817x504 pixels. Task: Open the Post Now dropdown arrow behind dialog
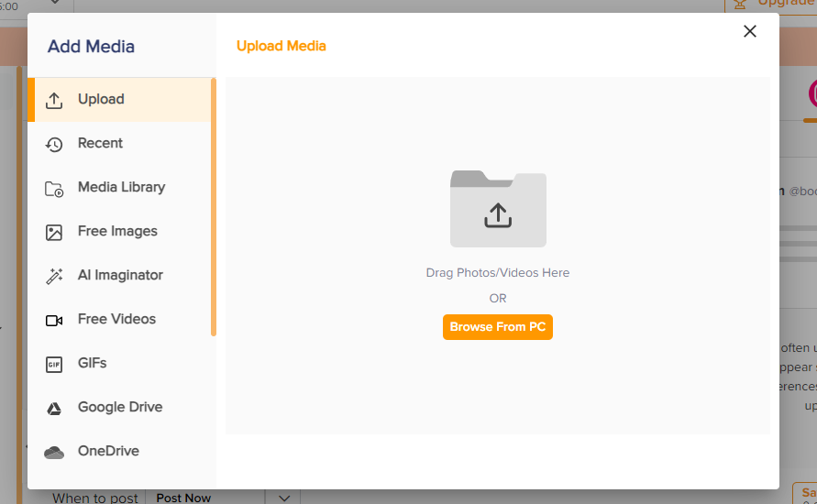coord(284,498)
